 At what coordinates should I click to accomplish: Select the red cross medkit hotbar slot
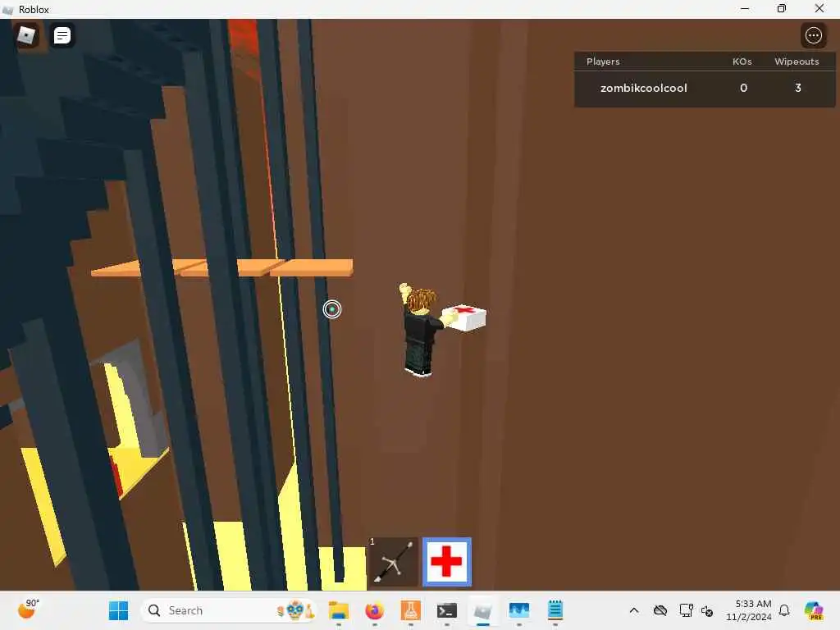pyautogui.click(x=447, y=561)
